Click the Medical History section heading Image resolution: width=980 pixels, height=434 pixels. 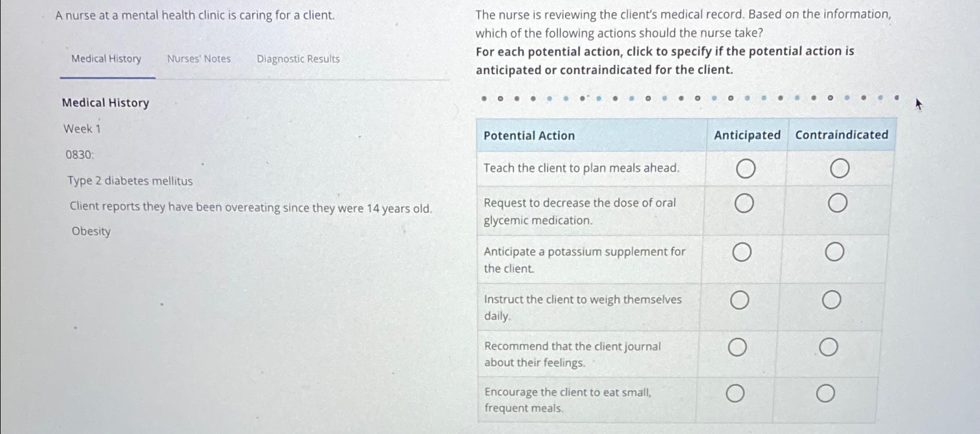pos(105,103)
